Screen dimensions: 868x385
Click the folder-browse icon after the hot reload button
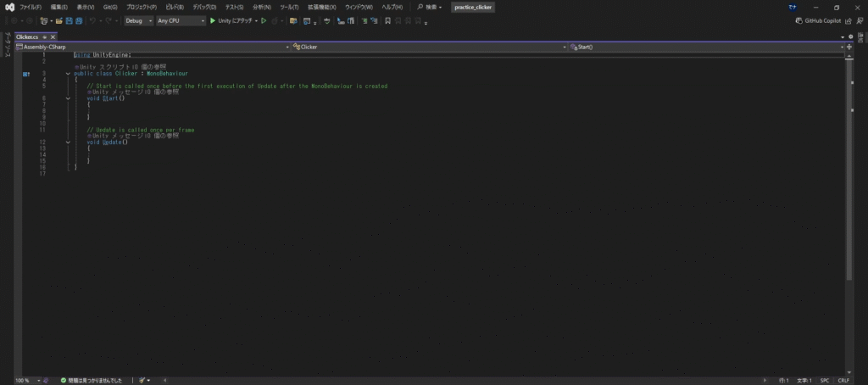coord(292,20)
